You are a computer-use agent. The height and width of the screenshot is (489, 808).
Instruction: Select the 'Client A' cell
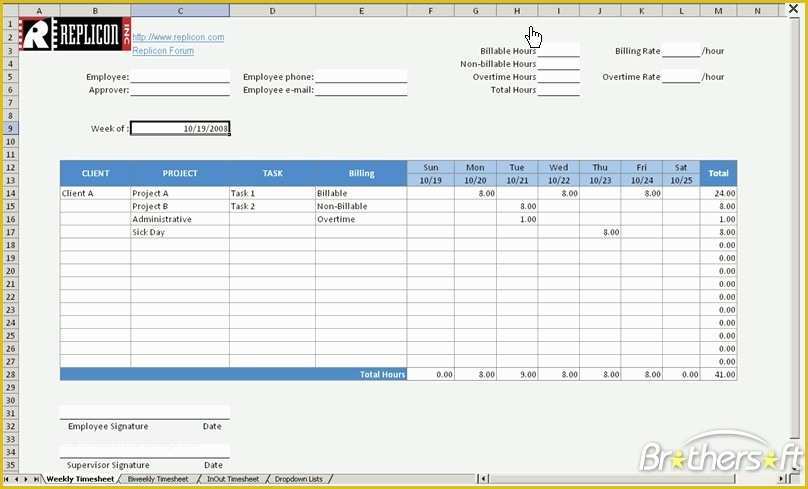point(95,193)
